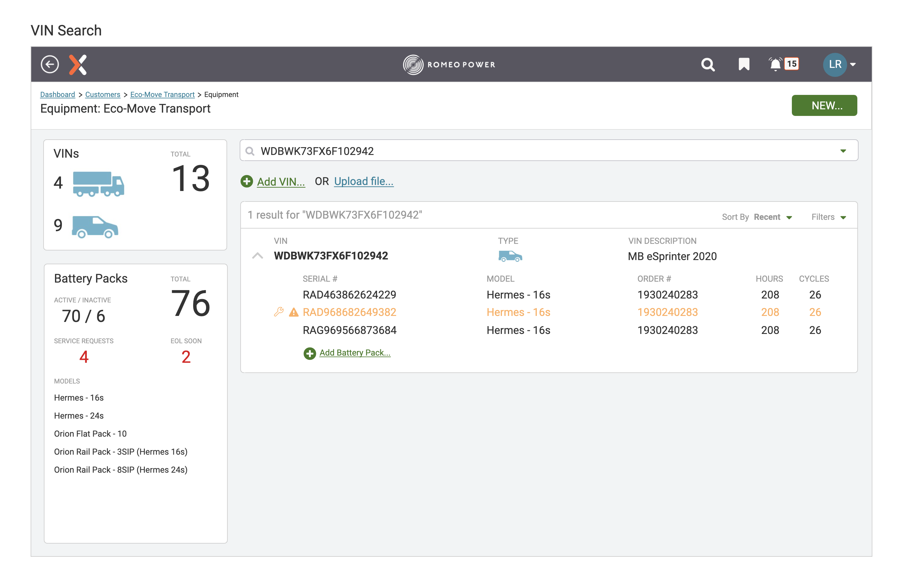Click the VINs total 13
This screenshot has width=903, height=588.
pyautogui.click(x=191, y=178)
